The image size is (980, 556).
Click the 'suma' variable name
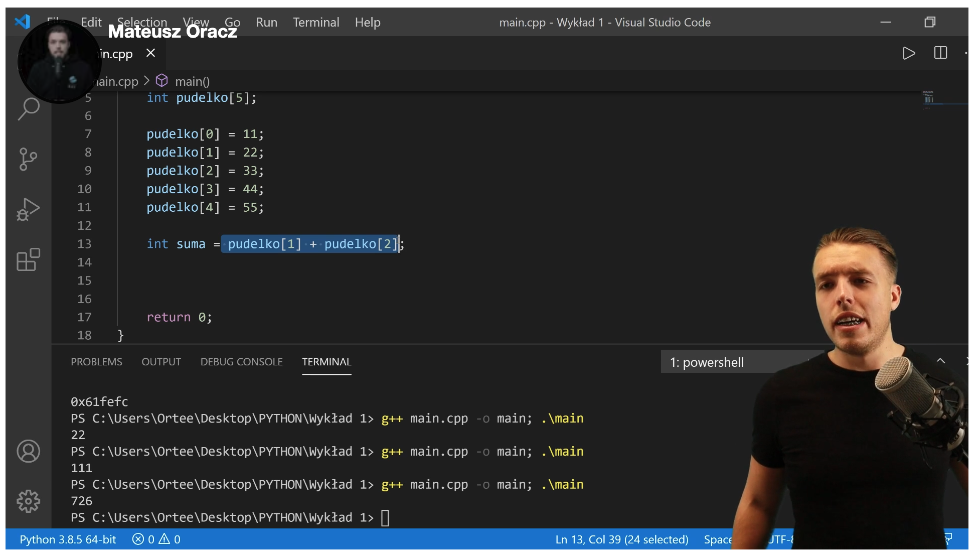pos(191,244)
